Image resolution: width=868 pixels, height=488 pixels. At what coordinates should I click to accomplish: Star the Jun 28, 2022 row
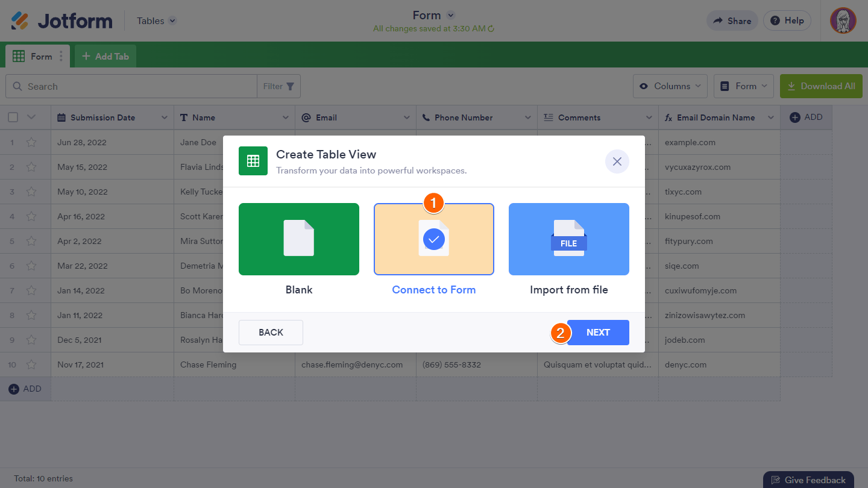[x=31, y=143]
